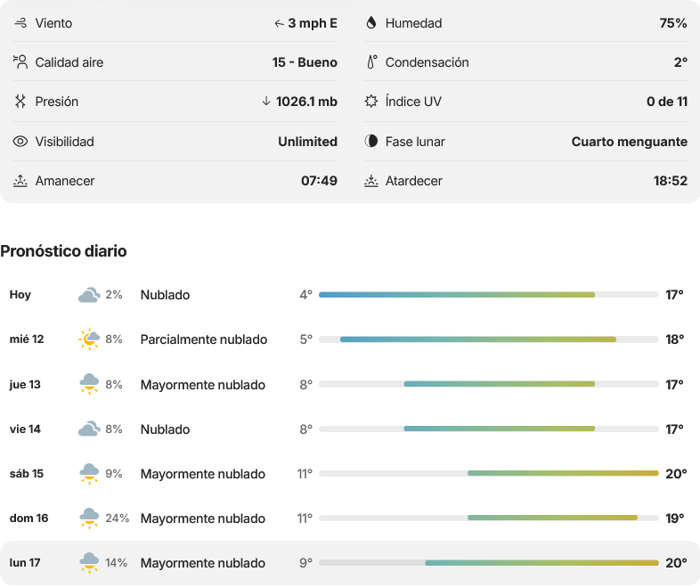700x588 pixels.
Task: Click the pressure icon beside Presión
Action: (20, 102)
